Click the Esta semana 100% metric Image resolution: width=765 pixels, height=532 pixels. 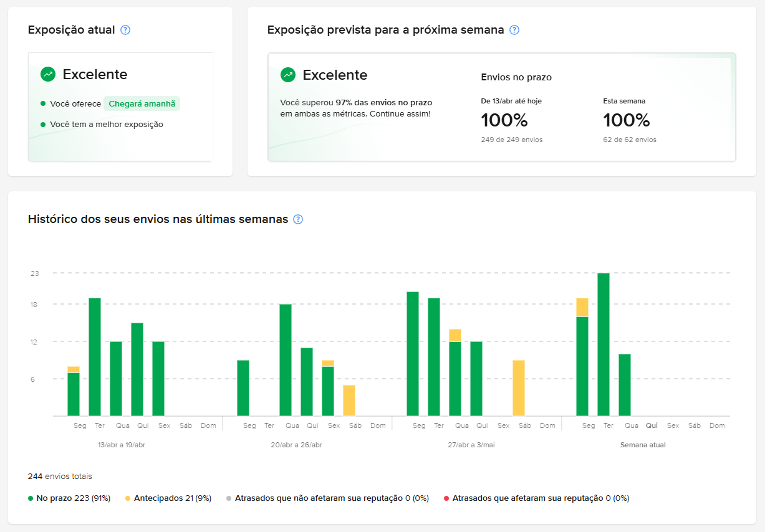627,120
